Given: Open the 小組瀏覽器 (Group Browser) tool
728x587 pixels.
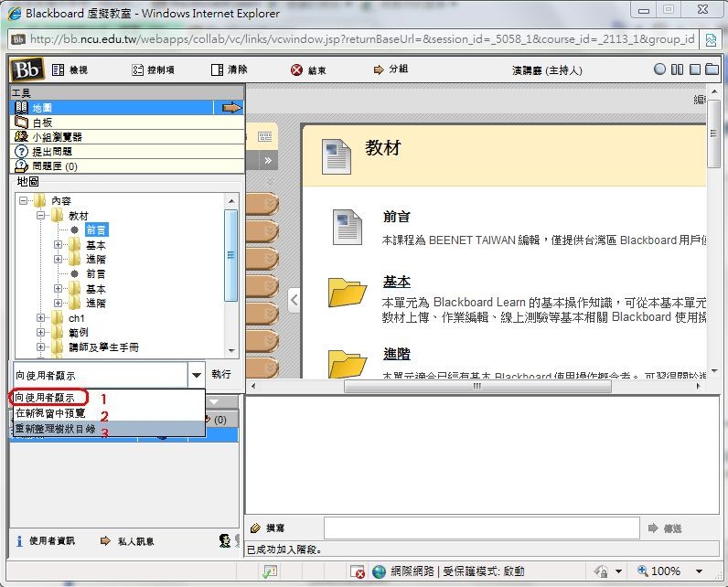Looking at the screenshot, I should [x=59, y=137].
